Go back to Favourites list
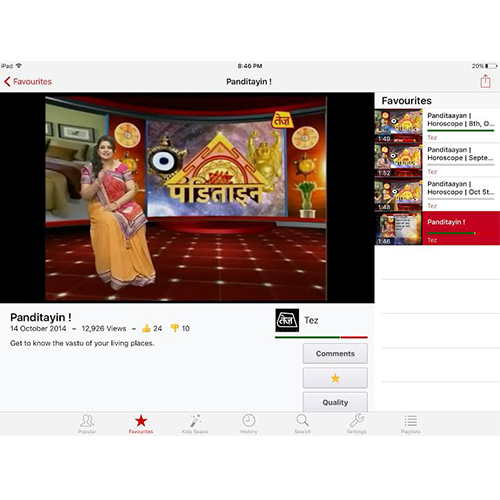This screenshot has width=500, height=500. click(x=28, y=82)
